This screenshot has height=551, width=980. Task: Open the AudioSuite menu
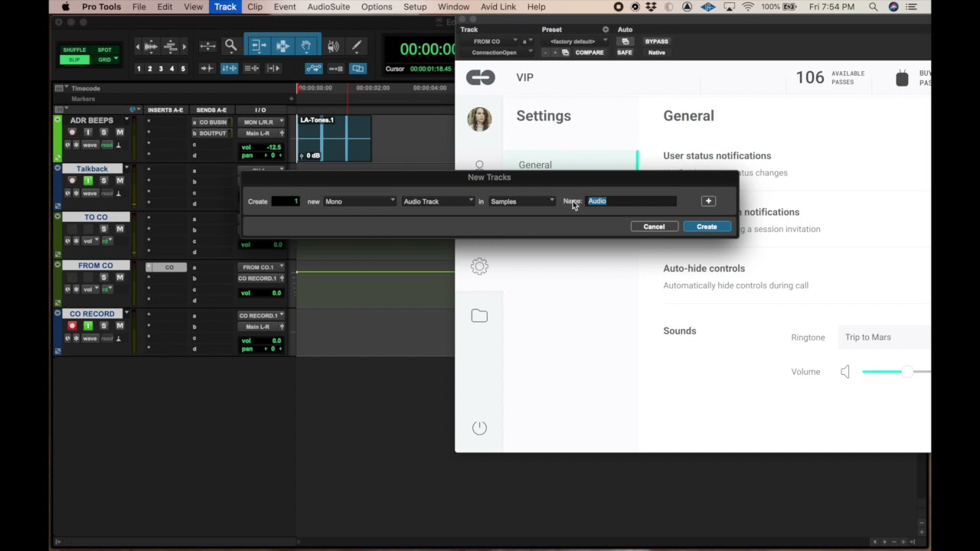point(328,7)
